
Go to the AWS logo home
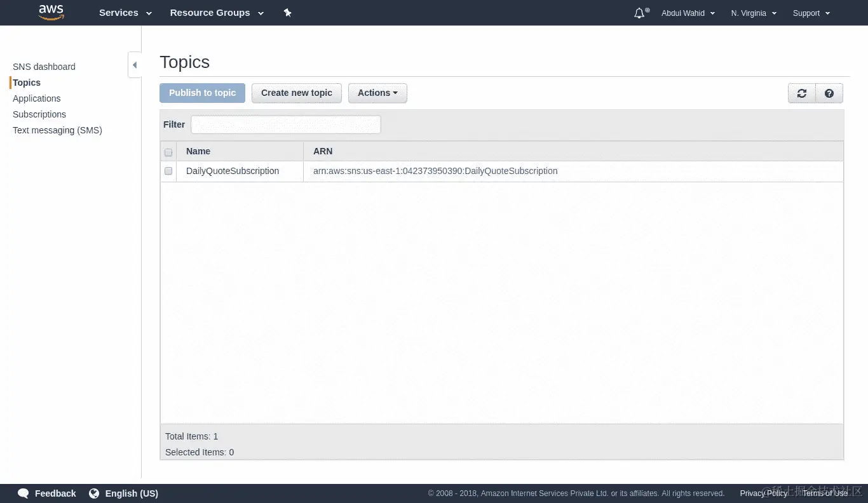pos(51,13)
